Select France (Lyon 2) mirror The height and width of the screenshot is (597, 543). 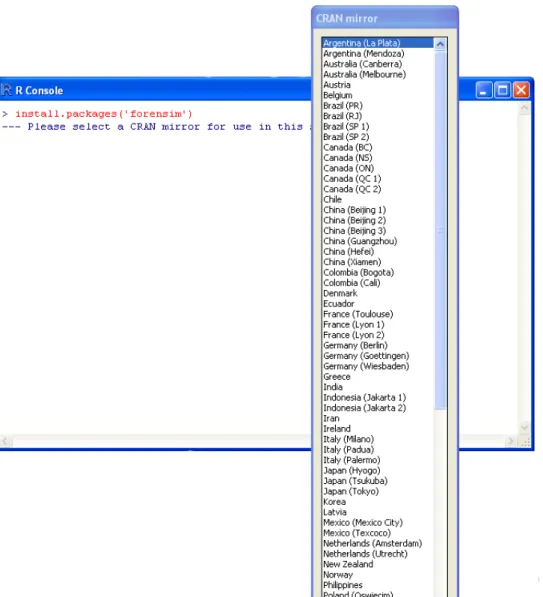[x=378, y=335]
